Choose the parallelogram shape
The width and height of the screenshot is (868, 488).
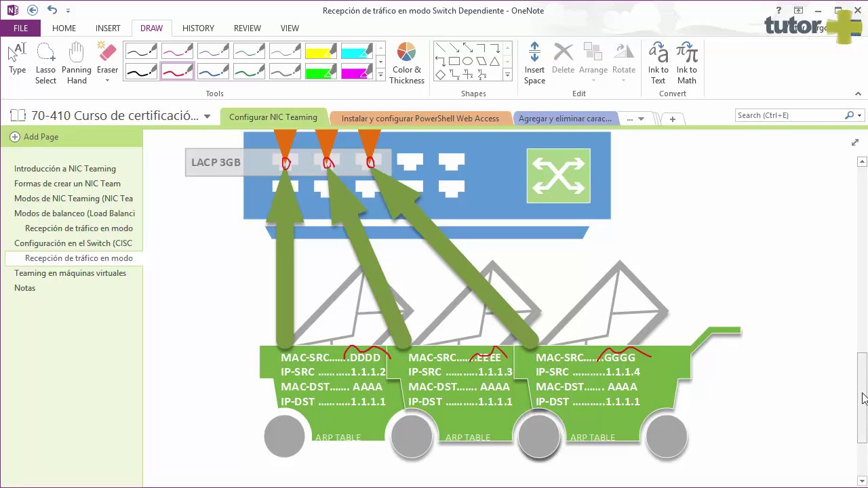point(481,61)
